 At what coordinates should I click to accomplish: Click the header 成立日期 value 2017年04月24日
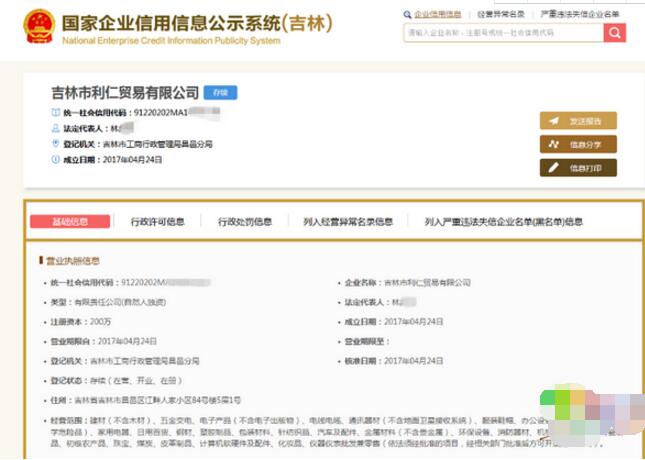click(x=132, y=160)
